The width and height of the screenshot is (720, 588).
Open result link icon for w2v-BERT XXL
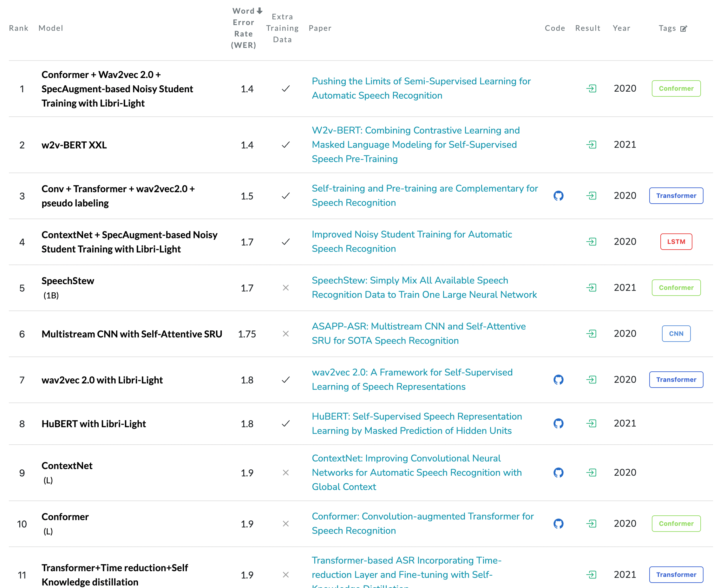point(591,145)
